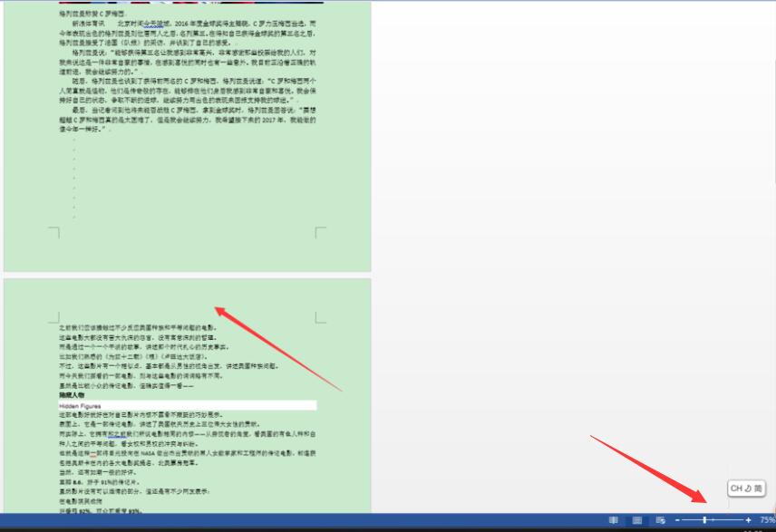Select the highlighted Hidden Figures text
The image size is (776, 532).
pyautogui.click(x=82, y=404)
